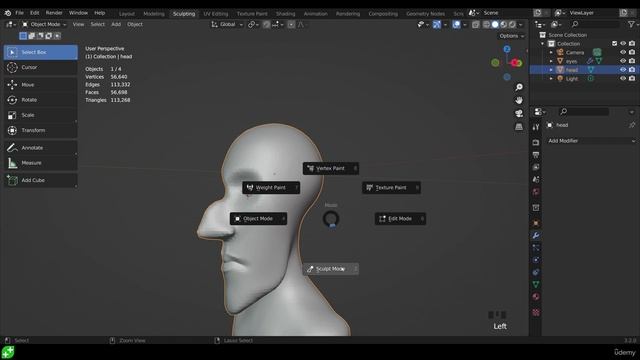Toggle the camera view icon
The height and width of the screenshot is (360, 640).
click(519, 113)
